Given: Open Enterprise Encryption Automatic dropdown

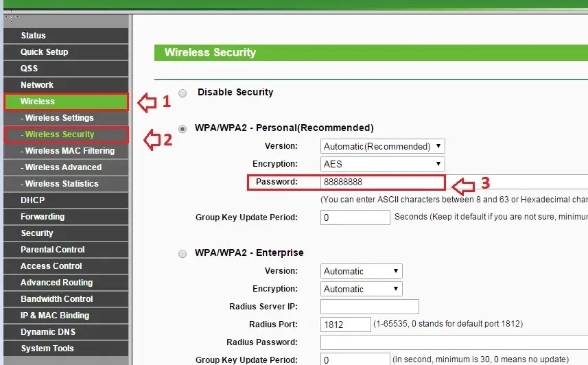Looking at the screenshot, I should 361,290.
